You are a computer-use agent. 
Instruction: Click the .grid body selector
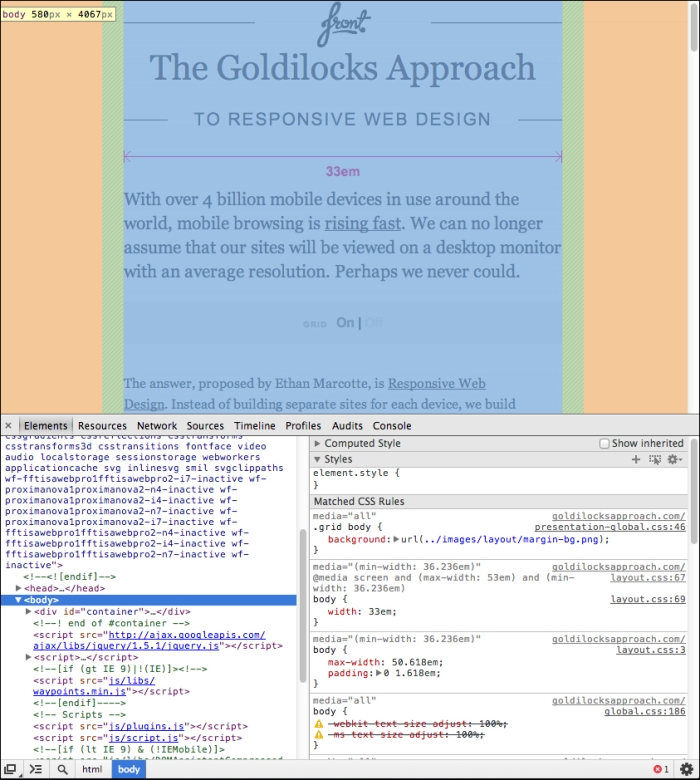(x=342, y=527)
